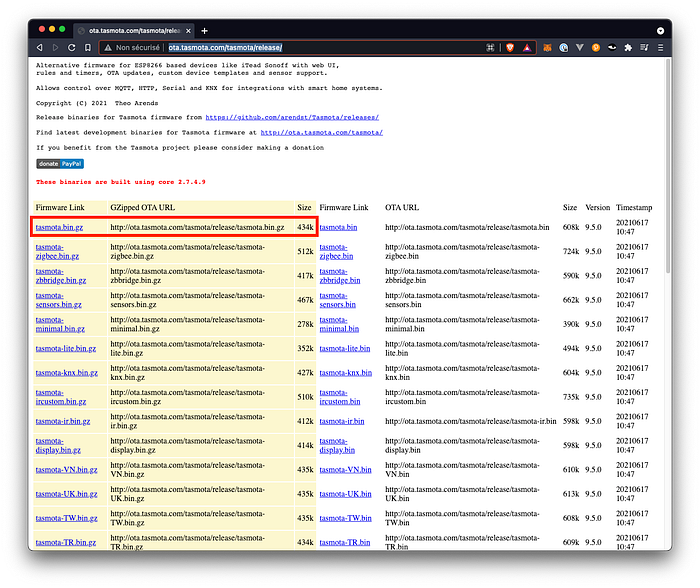Download tasmota-knx.bin.gz firmware
This screenshot has width=700, height=588.
coord(67,372)
